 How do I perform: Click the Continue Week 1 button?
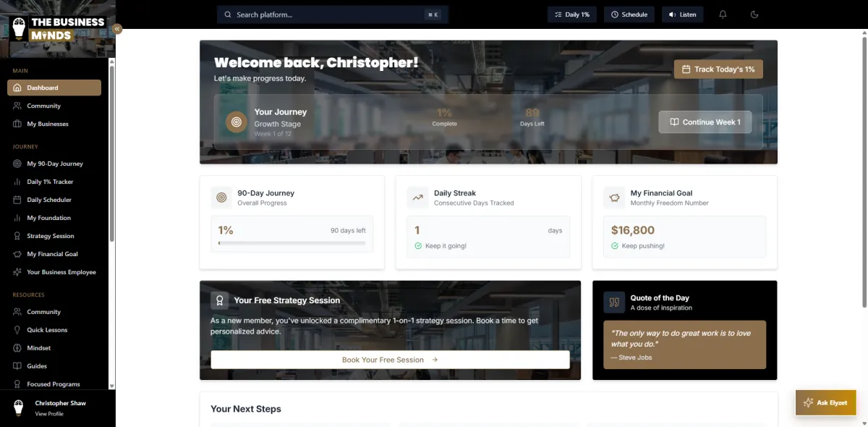tap(705, 122)
